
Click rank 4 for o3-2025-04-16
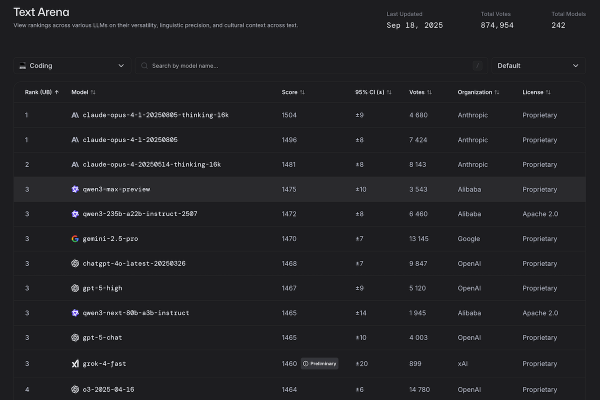[27, 390]
